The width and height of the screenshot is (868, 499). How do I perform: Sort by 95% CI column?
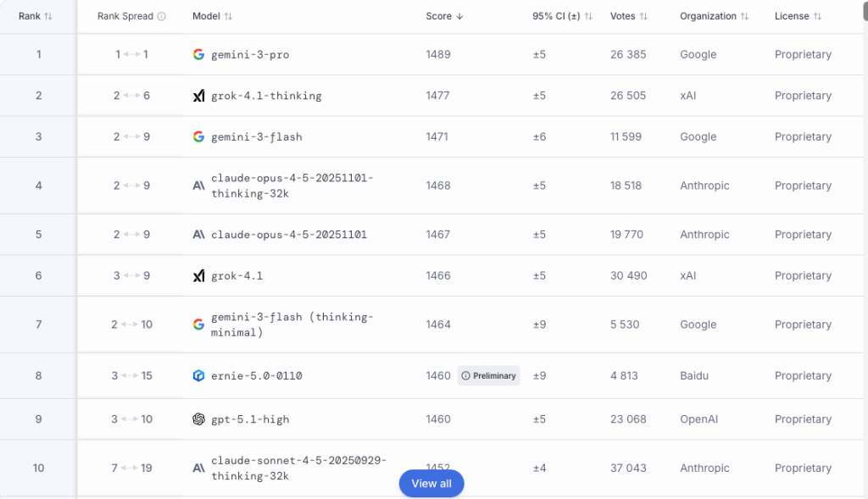point(562,16)
